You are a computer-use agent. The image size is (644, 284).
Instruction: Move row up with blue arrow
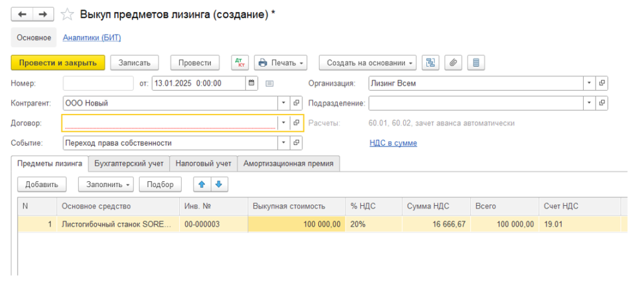click(202, 185)
